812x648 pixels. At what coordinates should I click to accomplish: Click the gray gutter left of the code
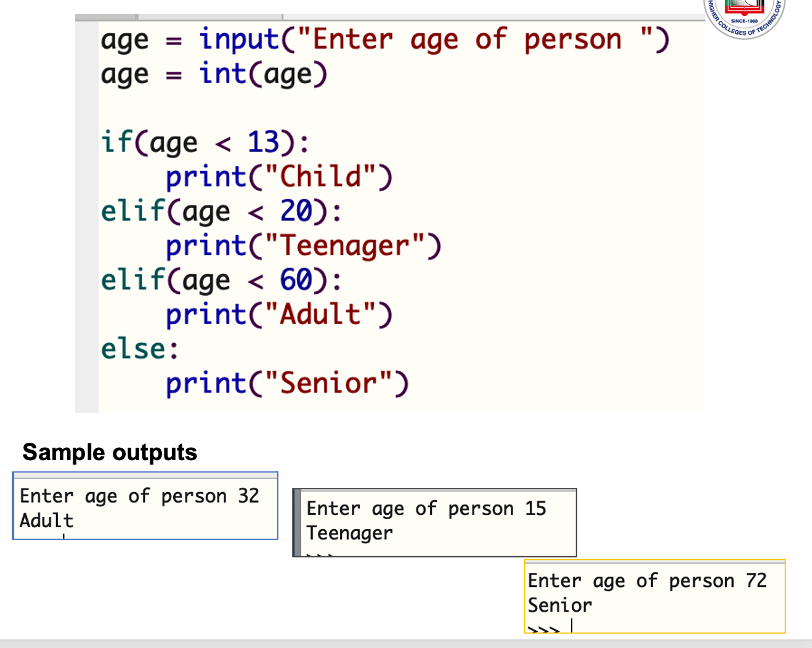[x=87, y=216]
